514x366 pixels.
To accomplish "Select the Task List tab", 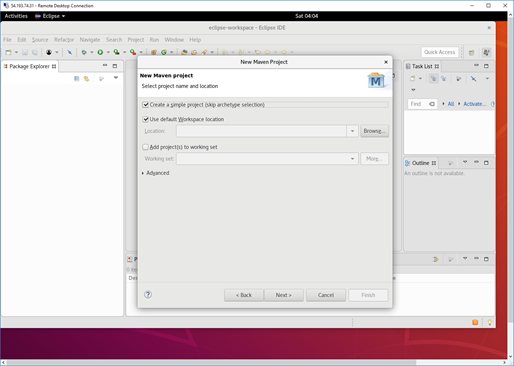I will click(x=422, y=66).
